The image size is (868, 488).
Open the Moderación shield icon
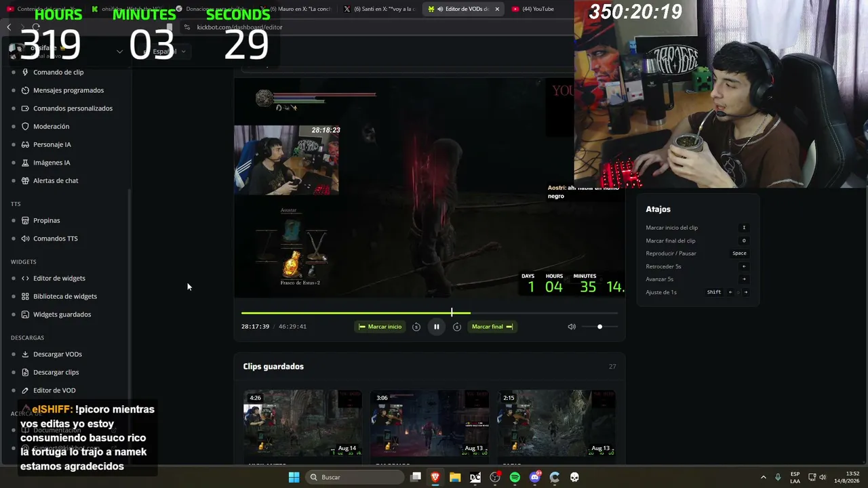pos(25,126)
